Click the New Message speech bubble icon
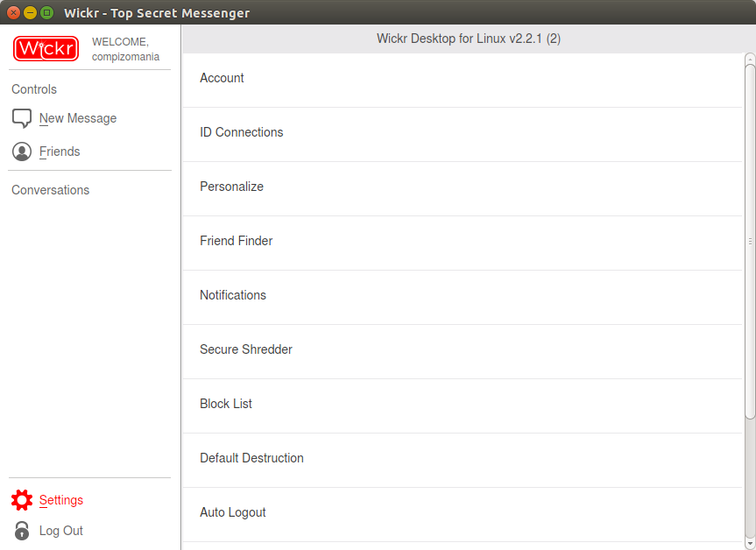This screenshot has height=550, width=756. (x=22, y=118)
